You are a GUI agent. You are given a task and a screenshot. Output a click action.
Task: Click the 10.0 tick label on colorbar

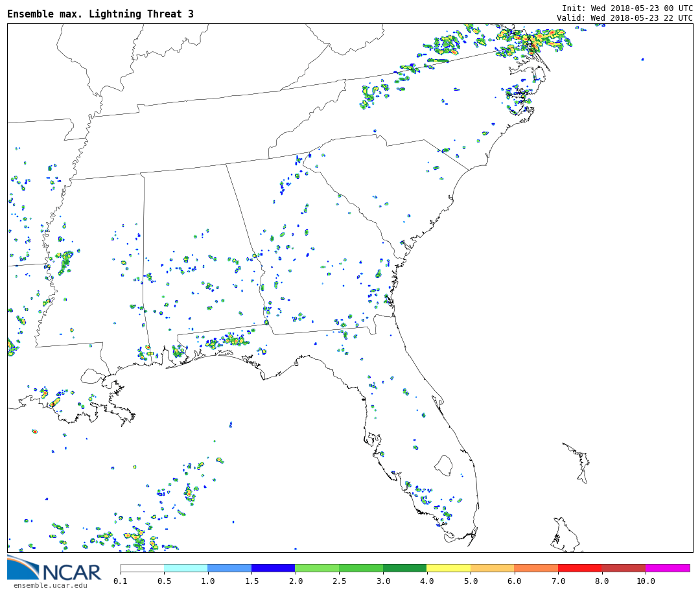[645, 581]
